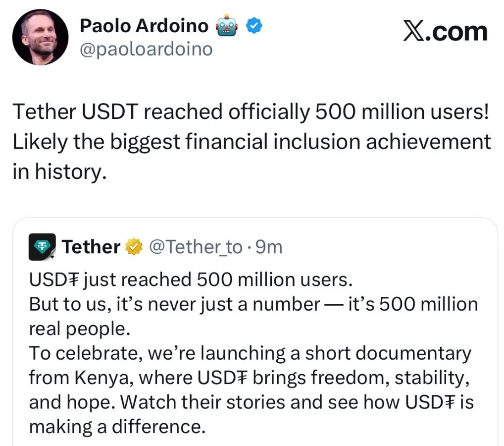This screenshot has width=504, height=446.
Task: Open the Tether account name in quote
Action: point(92,246)
